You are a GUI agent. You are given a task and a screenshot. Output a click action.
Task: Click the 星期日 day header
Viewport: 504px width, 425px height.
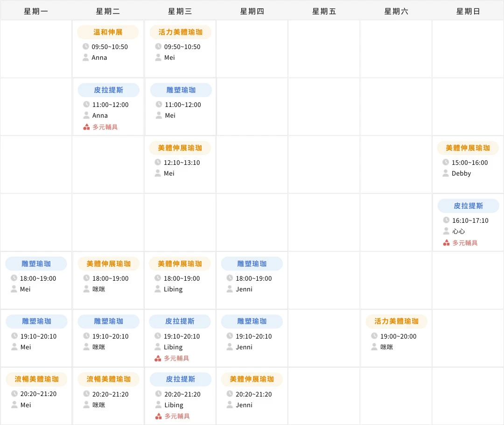click(x=468, y=11)
